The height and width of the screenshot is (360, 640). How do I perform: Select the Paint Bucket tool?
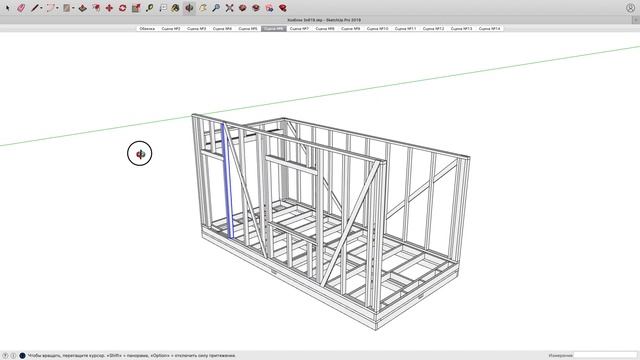coord(176,8)
